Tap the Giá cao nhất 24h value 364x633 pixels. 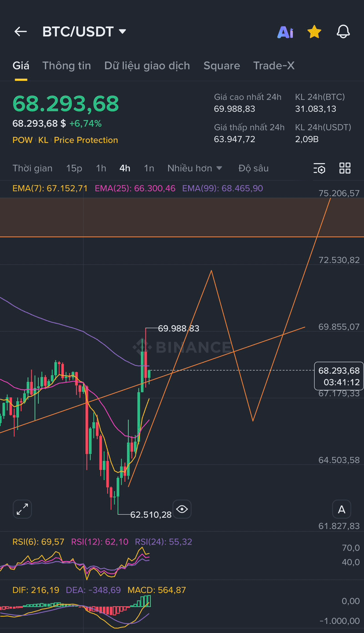(234, 109)
